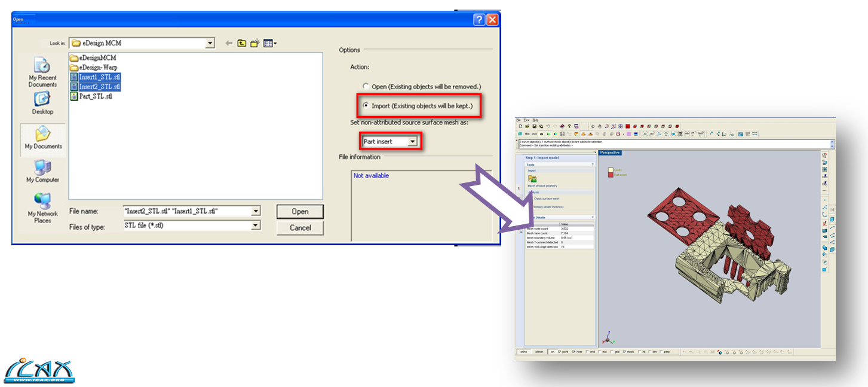The width and height of the screenshot is (868, 387).
Task: Select the Pan hand tool
Action: (x=600, y=126)
